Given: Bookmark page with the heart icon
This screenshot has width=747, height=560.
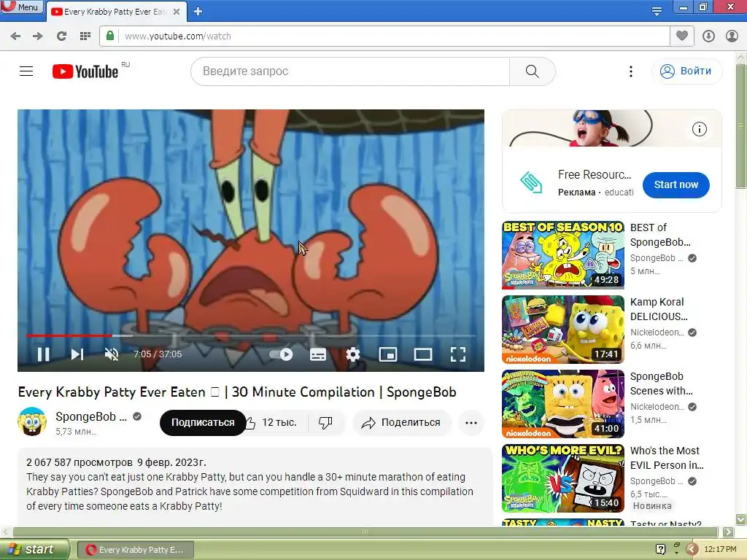Looking at the screenshot, I should tap(682, 36).
